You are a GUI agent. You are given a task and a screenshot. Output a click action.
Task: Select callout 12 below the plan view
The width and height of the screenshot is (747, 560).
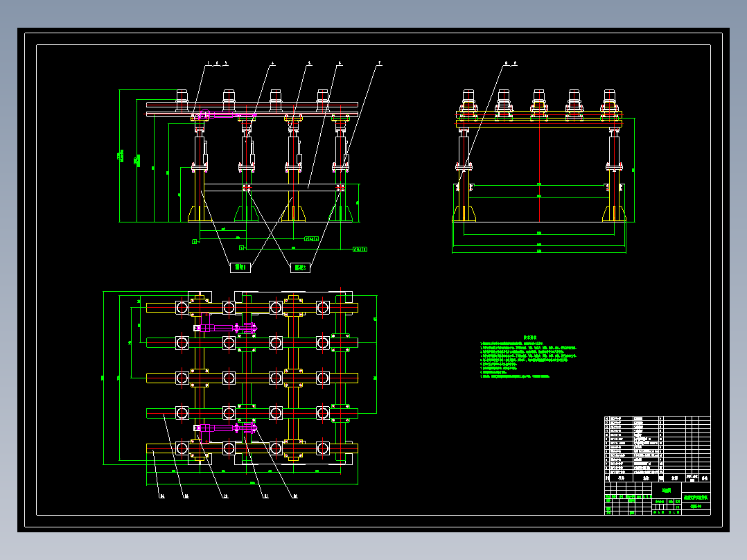[x=225, y=496]
